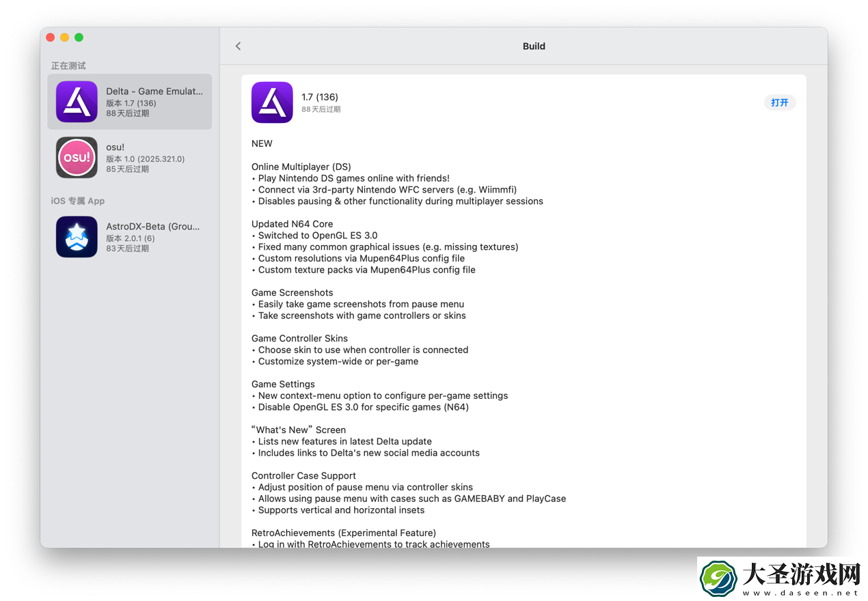Click 88天后过期 under the build version
Image resolution: width=868 pixels, height=601 pixels.
(321, 109)
